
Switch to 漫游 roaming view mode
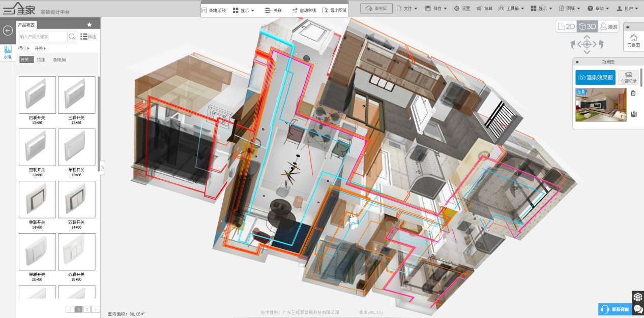pos(608,26)
